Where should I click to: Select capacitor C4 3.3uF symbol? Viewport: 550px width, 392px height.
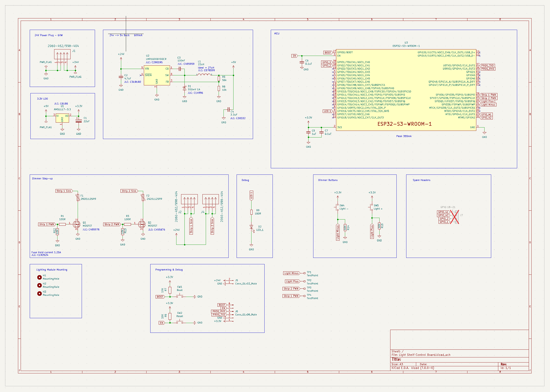pyautogui.click(x=228, y=110)
